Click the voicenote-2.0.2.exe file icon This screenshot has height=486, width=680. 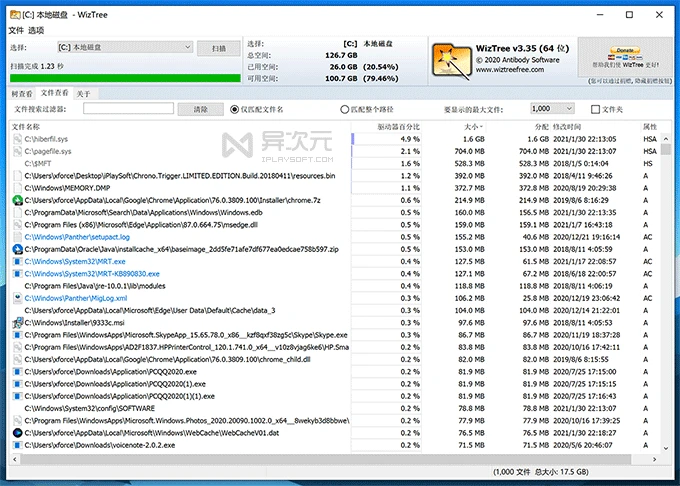tap(17, 445)
